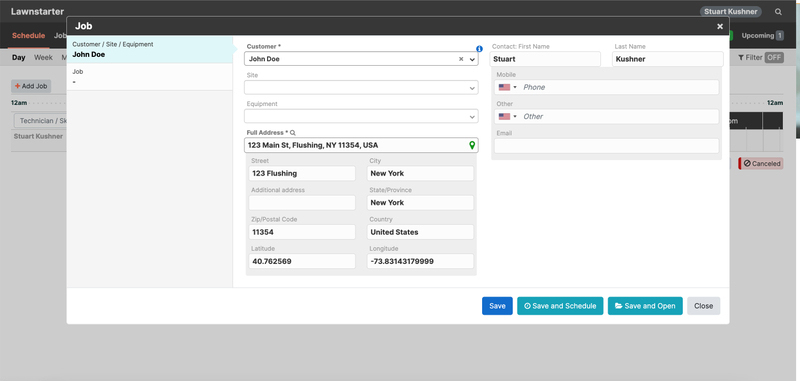The height and width of the screenshot is (381, 800).
Task: Click the search icon beside Full Address label
Action: point(293,133)
